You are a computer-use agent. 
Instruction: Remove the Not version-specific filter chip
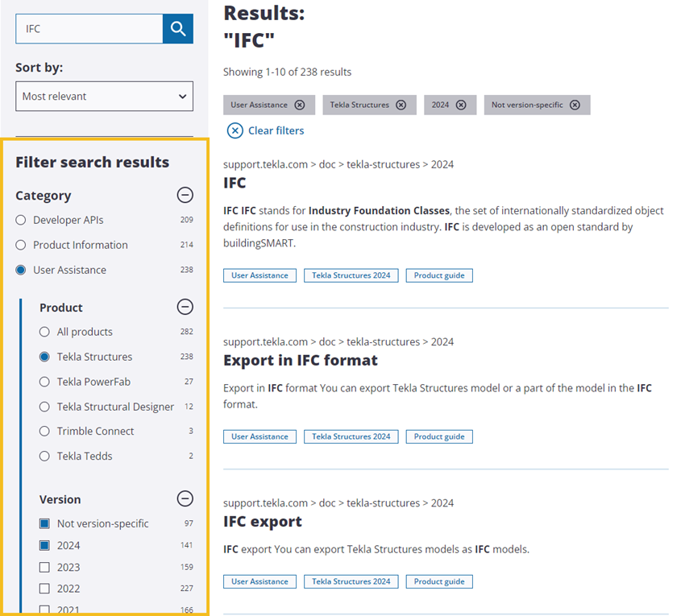[575, 105]
